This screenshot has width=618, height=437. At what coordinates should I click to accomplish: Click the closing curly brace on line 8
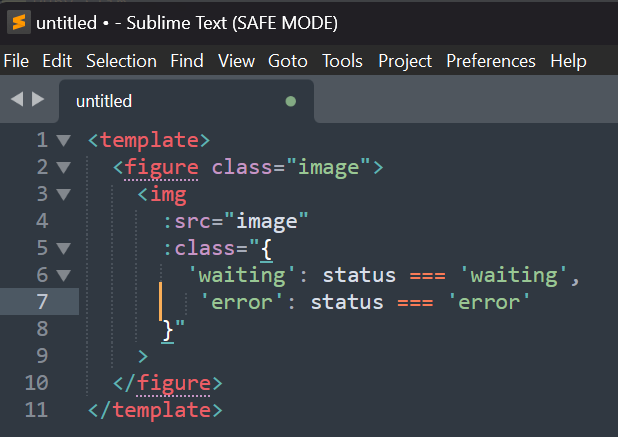tap(168, 330)
